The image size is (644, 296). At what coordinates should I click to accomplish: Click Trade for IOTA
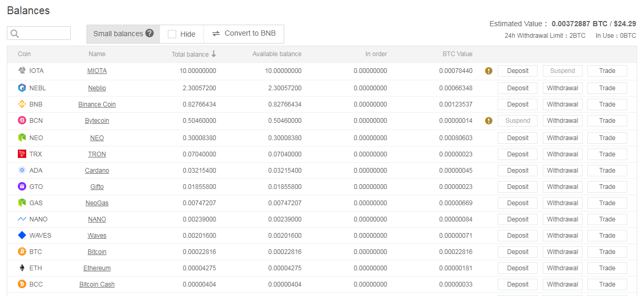tap(607, 71)
